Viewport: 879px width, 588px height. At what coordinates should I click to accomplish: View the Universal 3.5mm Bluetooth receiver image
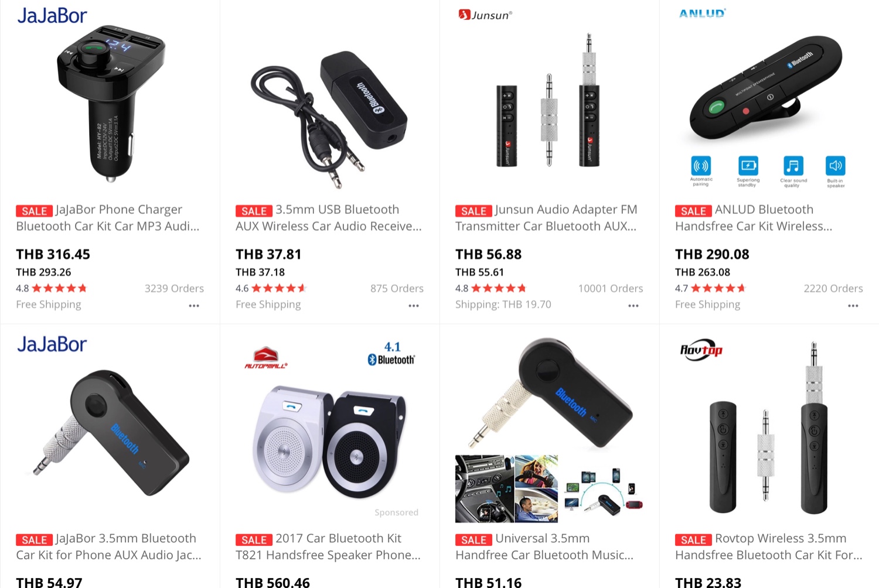click(x=549, y=430)
